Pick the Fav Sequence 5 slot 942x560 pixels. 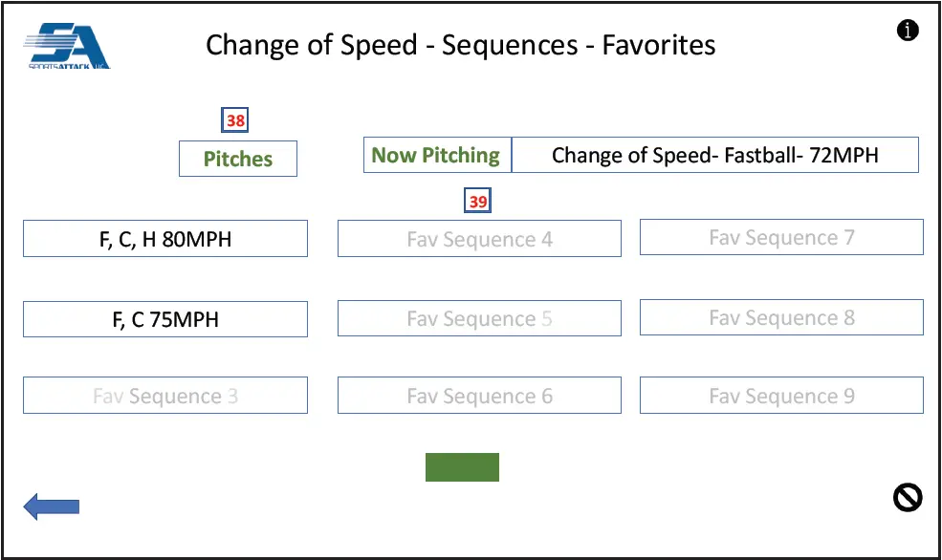click(x=479, y=318)
